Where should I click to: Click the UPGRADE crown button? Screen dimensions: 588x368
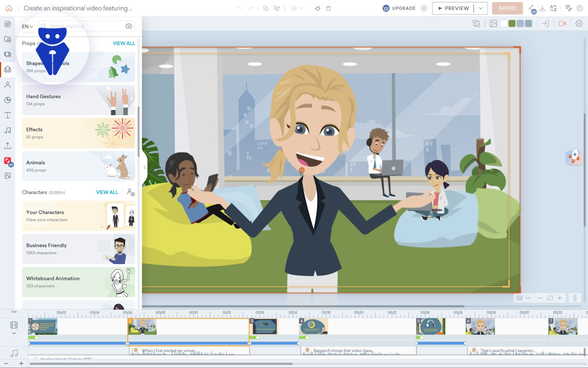[399, 8]
